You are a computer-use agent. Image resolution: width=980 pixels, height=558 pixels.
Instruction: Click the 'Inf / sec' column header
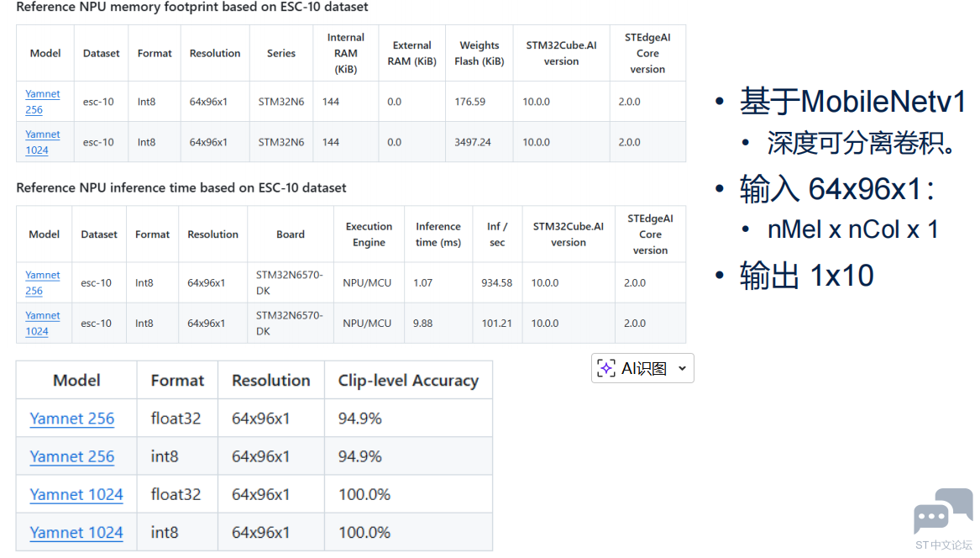[x=497, y=234]
